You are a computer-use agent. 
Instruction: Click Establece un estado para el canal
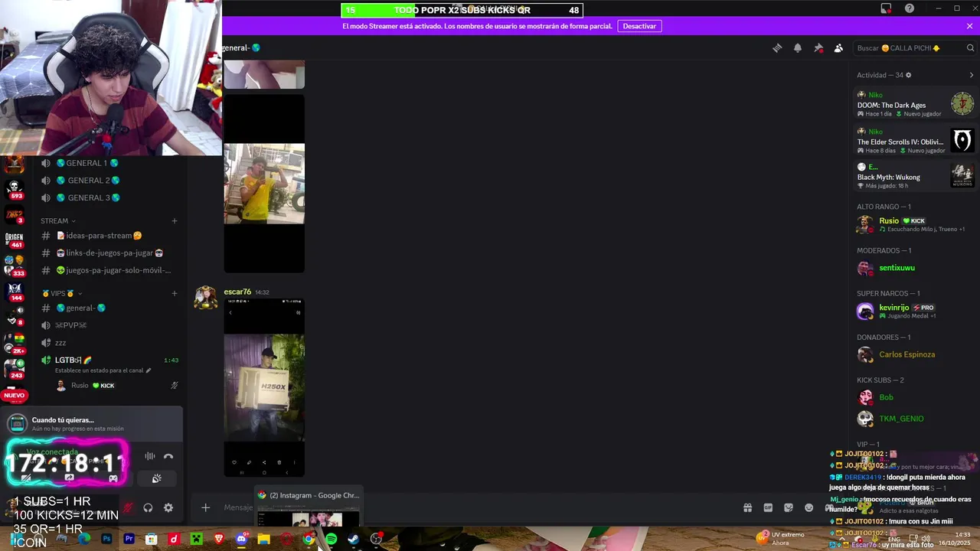(x=103, y=370)
